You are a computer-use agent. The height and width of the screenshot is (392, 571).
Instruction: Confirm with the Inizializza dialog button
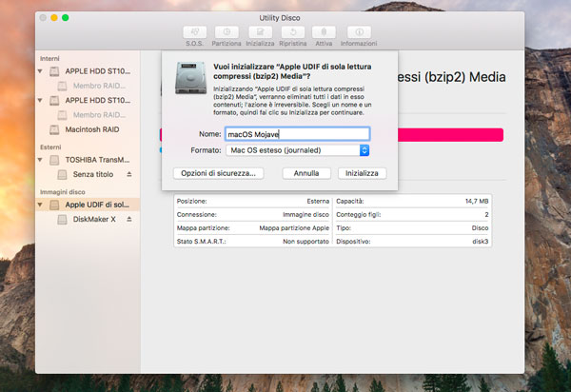pyautogui.click(x=362, y=173)
